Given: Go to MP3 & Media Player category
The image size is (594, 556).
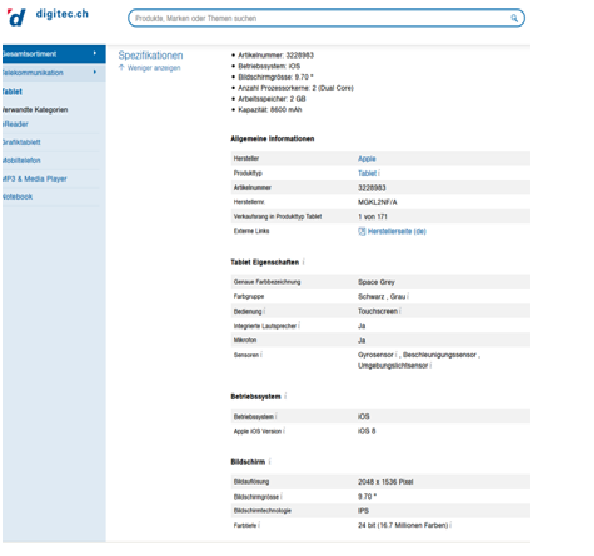Looking at the screenshot, I should pyautogui.click(x=34, y=178).
